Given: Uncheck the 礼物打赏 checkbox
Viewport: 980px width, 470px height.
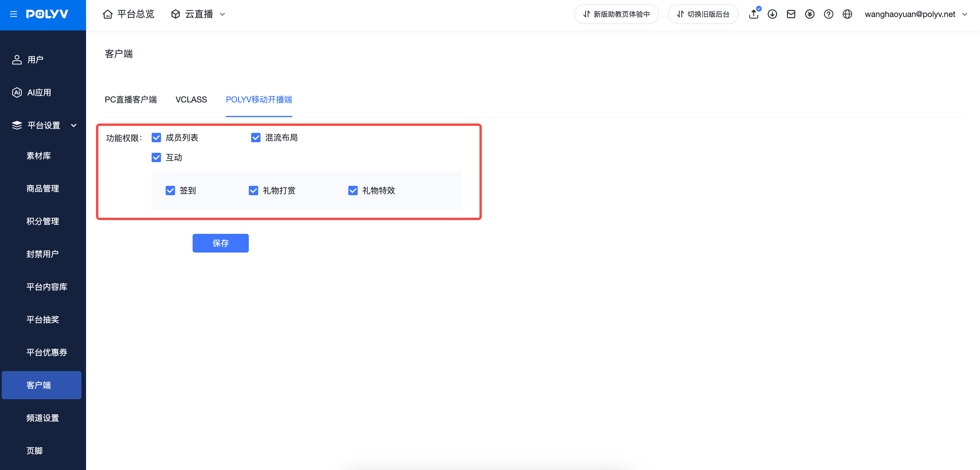Looking at the screenshot, I should point(253,191).
